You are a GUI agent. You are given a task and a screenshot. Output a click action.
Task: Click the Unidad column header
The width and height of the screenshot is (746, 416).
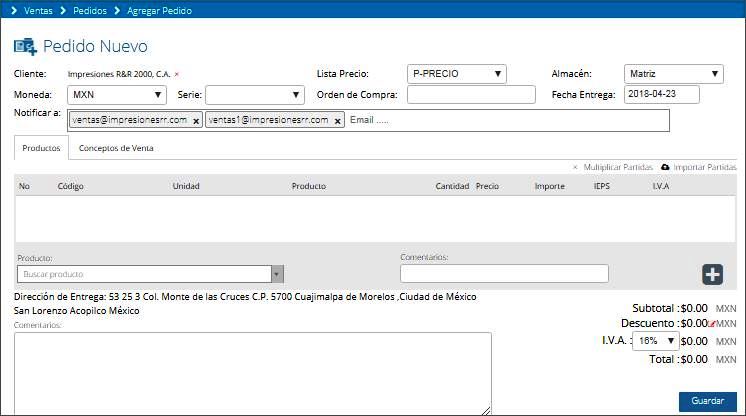(x=186, y=186)
